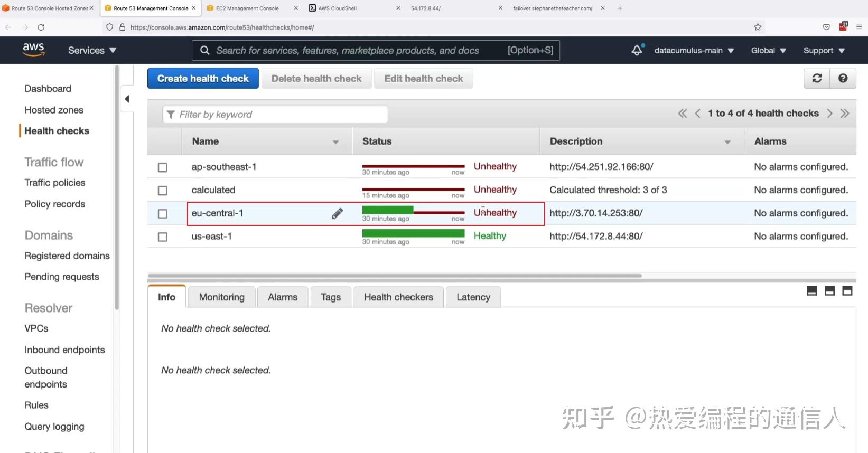Viewport: 868px width, 453px height.
Task: Open the datacumulus-main account dropdown
Action: [x=694, y=50]
